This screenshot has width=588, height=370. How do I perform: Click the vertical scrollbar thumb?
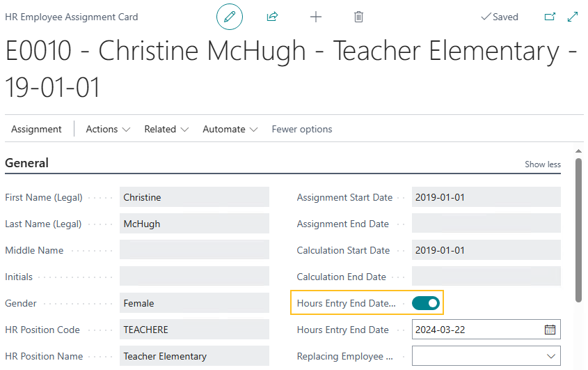578,230
